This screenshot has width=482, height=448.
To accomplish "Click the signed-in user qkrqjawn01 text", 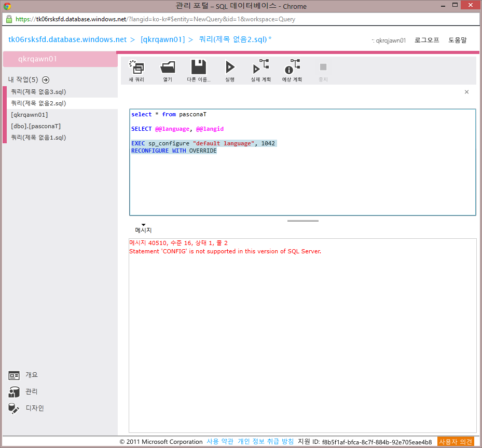I will [x=391, y=40].
